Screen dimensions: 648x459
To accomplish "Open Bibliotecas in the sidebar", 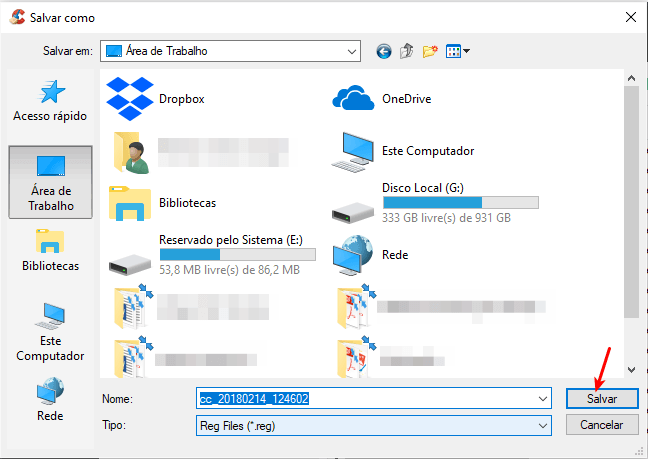I will pos(50,250).
